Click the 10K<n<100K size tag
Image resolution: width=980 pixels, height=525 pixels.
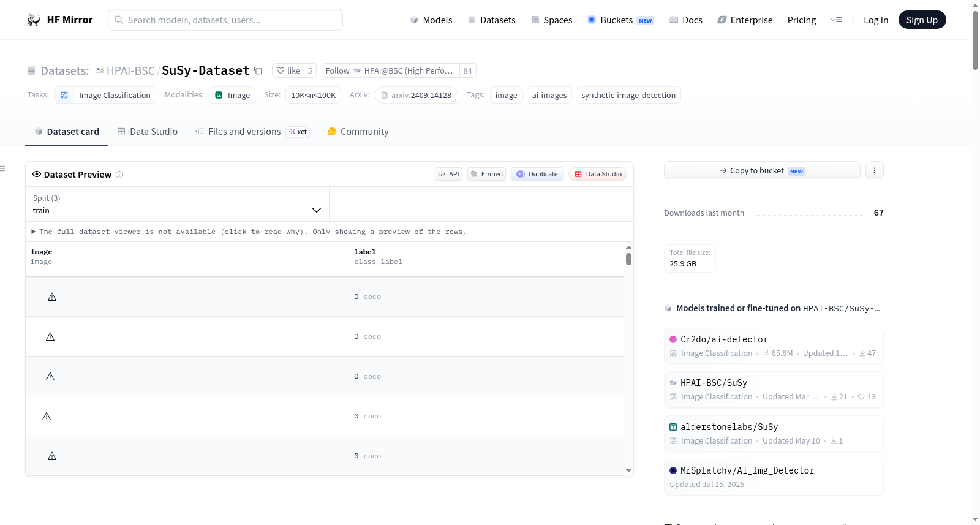314,96
